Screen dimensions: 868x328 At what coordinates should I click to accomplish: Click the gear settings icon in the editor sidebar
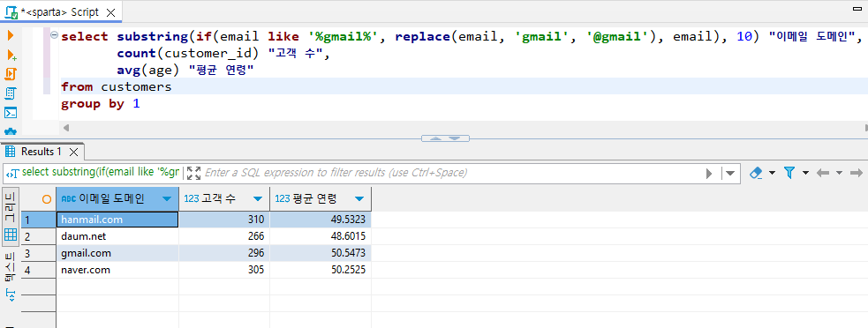[x=11, y=131]
